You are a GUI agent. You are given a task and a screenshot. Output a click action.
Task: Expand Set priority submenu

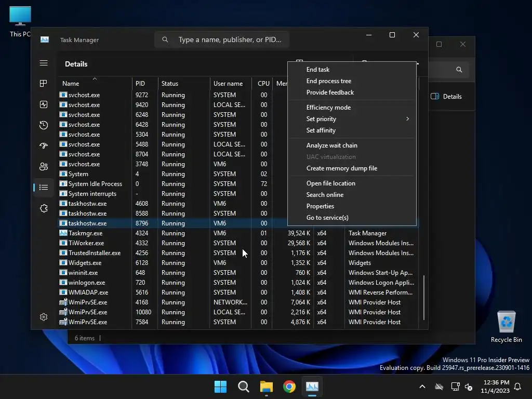tap(352, 119)
